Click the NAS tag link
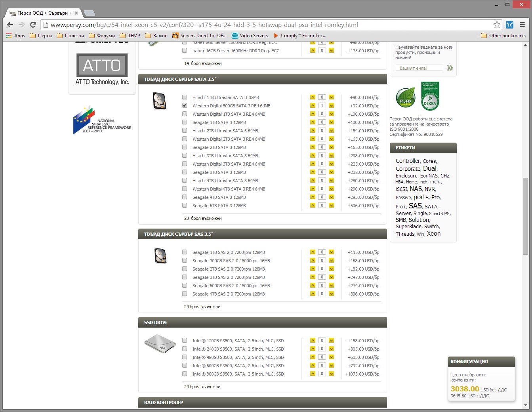Screen dimensions: 532x412 click(416, 189)
